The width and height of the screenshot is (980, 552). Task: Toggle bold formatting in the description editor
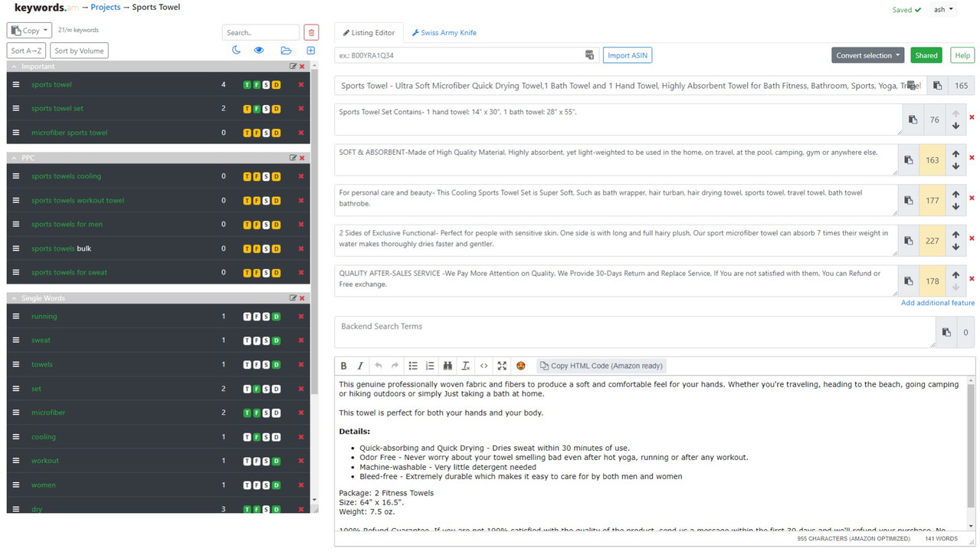point(343,366)
